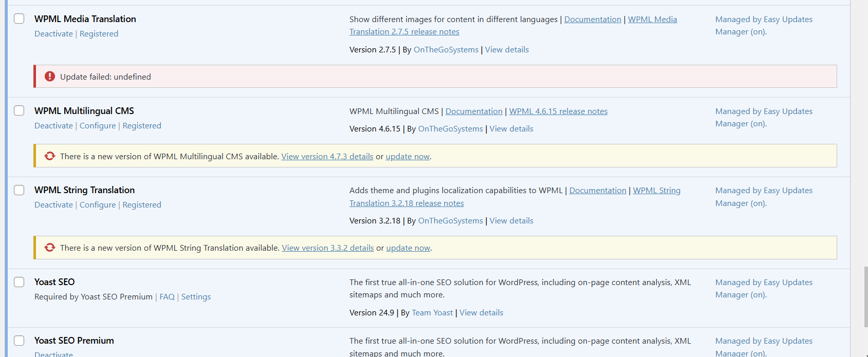
Task: Open Documentation for WPML String Translation
Action: 598,191
